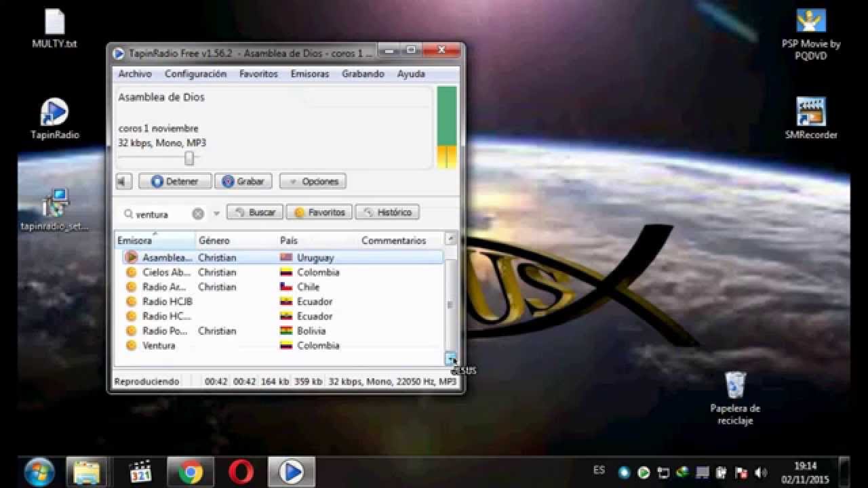Select the Ventura station name
868x488 pixels.
pos(159,346)
